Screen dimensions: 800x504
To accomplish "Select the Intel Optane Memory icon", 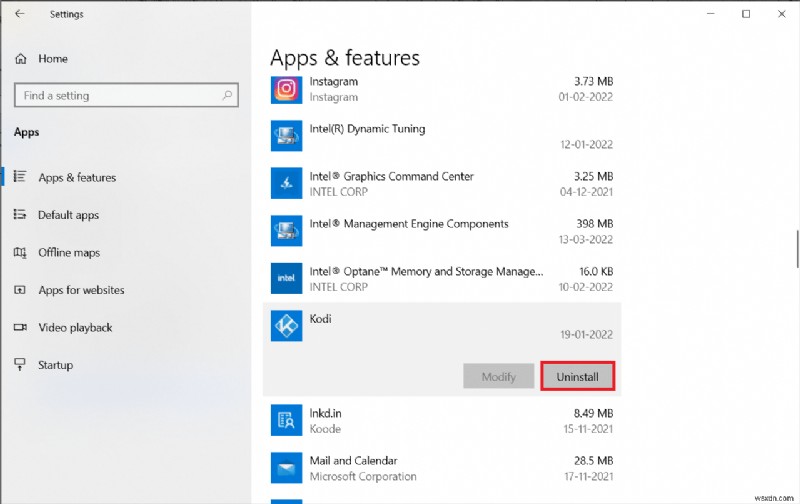I will point(286,278).
